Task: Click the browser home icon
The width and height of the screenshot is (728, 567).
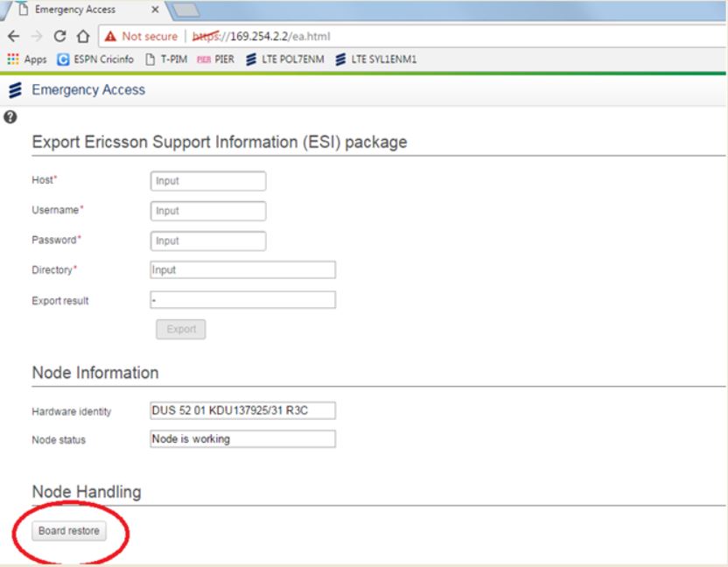Action: coord(82,37)
